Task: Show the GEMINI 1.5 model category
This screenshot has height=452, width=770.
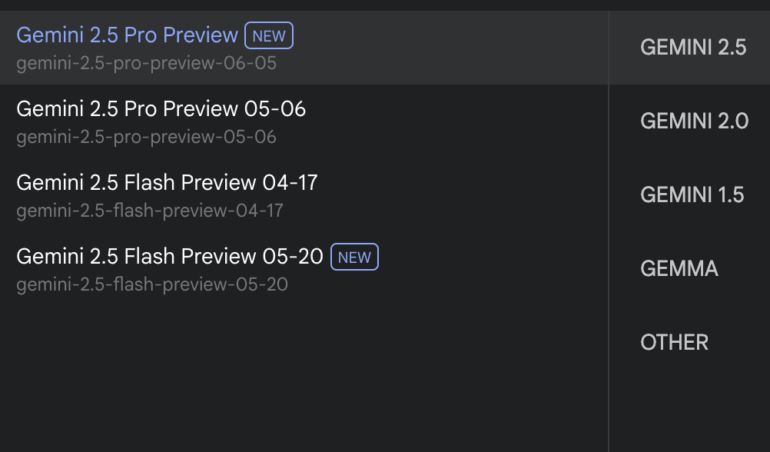Action: tap(692, 195)
